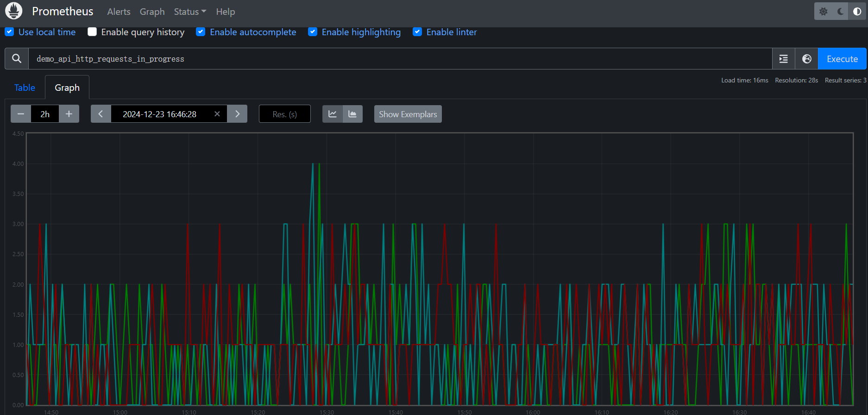Click the Execute button

click(842, 59)
